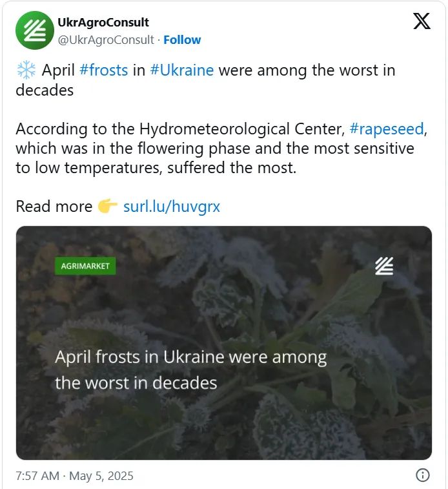Open the X logo in the tweet corner
Viewport: 448px width, 489px height.
pyautogui.click(x=422, y=22)
